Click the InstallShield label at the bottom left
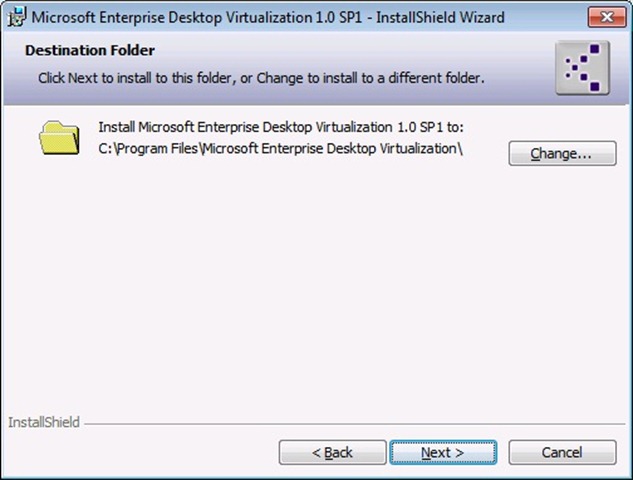 [44, 423]
